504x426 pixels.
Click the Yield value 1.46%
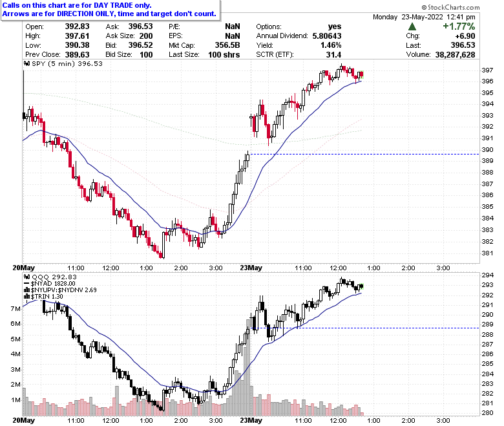[331, 45]
